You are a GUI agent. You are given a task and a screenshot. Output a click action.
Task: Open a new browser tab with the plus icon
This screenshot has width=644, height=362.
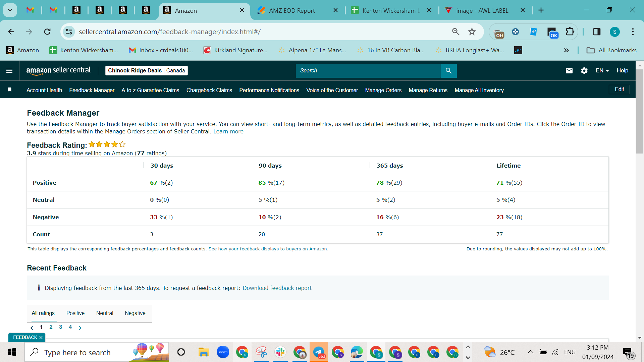click(x=541, y=10)
